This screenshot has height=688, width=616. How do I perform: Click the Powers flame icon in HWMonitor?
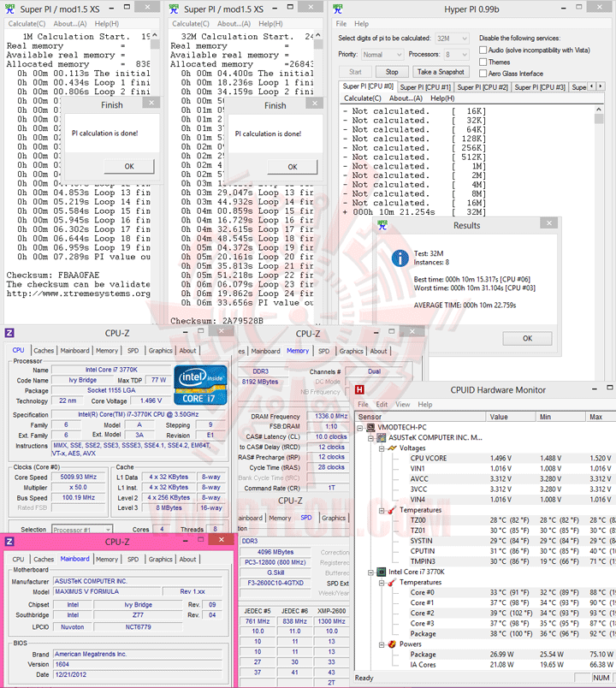coord(392,644)
